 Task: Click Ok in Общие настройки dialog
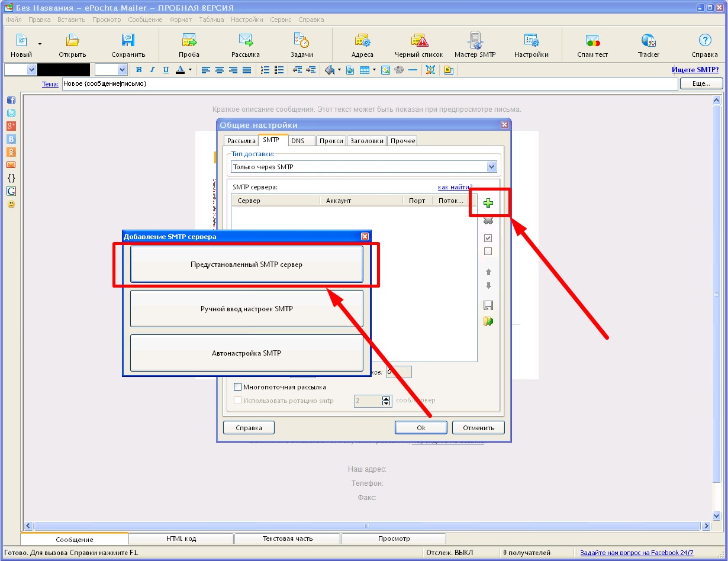pos(421,428)
